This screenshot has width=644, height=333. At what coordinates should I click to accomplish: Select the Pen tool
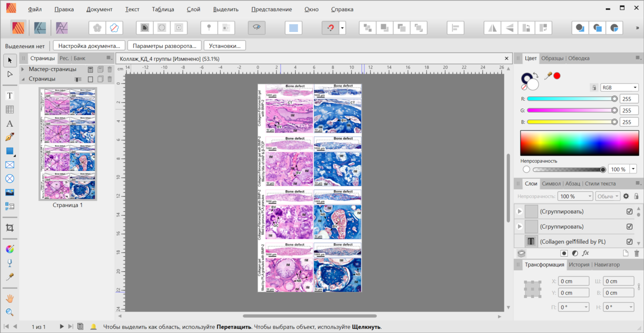pyautogui.click(x=10, y=137)
